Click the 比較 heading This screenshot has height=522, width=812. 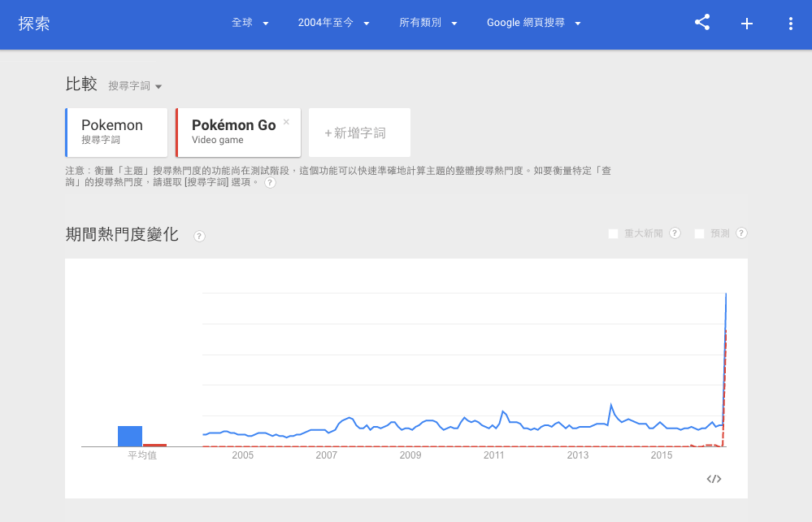click(x=81, y=84)
